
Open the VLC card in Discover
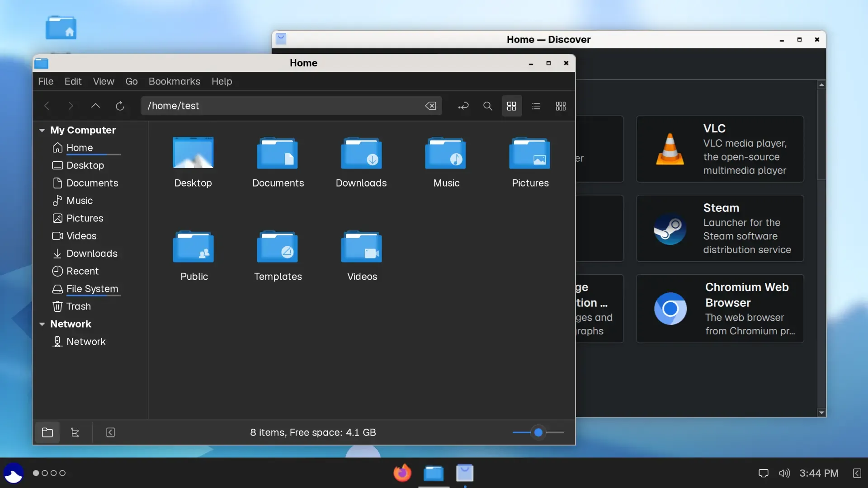[x=720, y=149]
